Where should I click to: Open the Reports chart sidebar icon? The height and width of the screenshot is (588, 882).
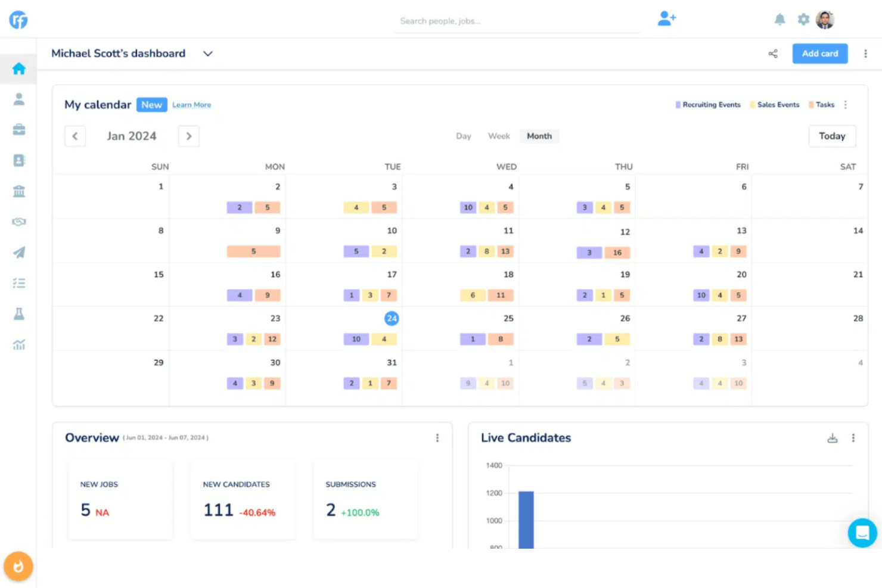[19, 344]
